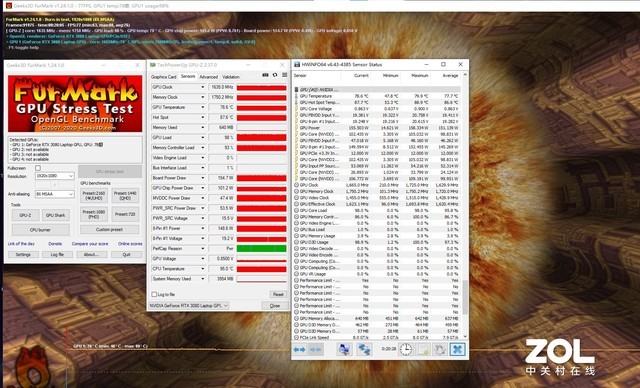Open GPU-Z hamburger menu icon
This screenshot has height=388, width=640.
pos(284,75)
